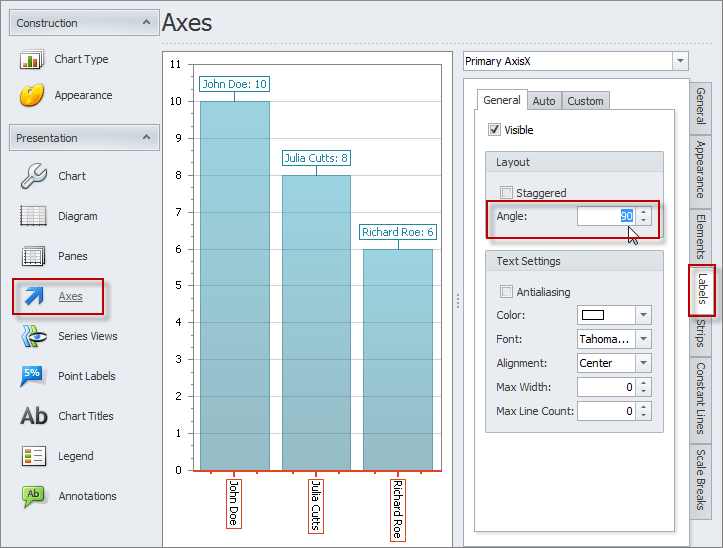
Task: Click the Point Labels icon
Action: pos(33,376)
